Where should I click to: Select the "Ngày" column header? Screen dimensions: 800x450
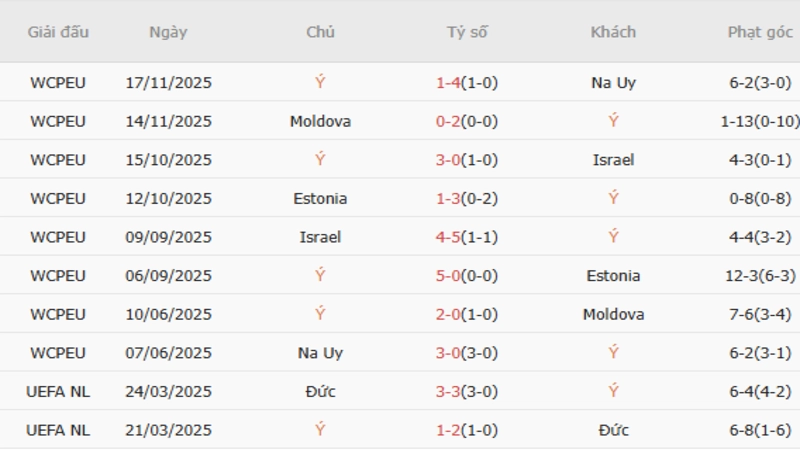(x=168, y=32)
